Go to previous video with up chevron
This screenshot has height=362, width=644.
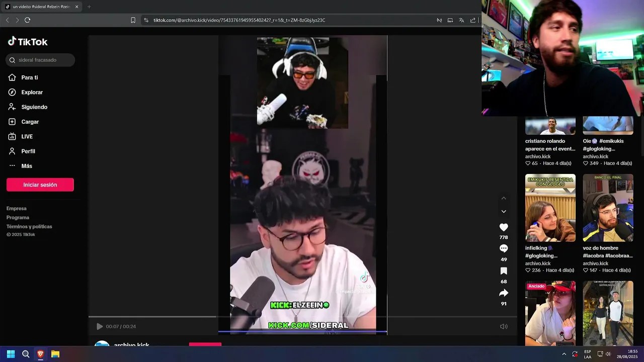coord(504,198)
